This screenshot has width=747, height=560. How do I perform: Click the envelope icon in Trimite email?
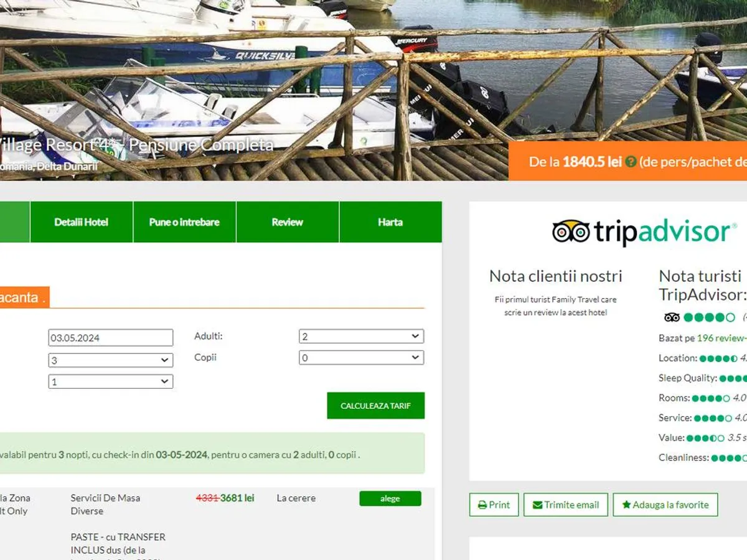[x=537, y=505]
